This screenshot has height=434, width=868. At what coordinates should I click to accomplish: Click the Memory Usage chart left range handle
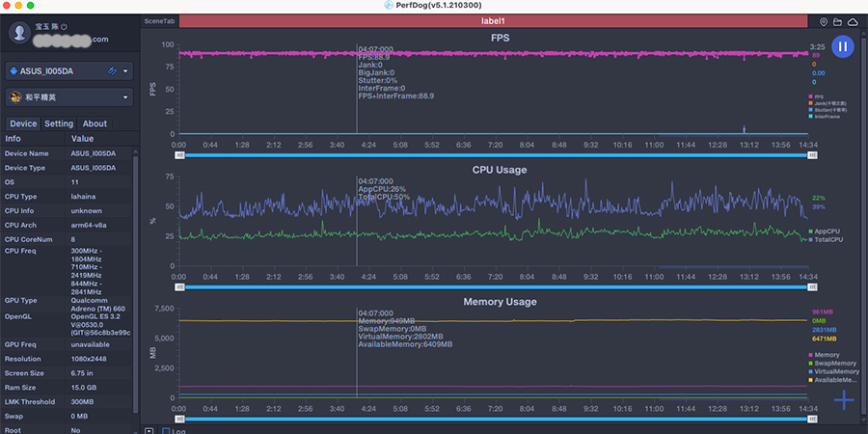point(180,420)
